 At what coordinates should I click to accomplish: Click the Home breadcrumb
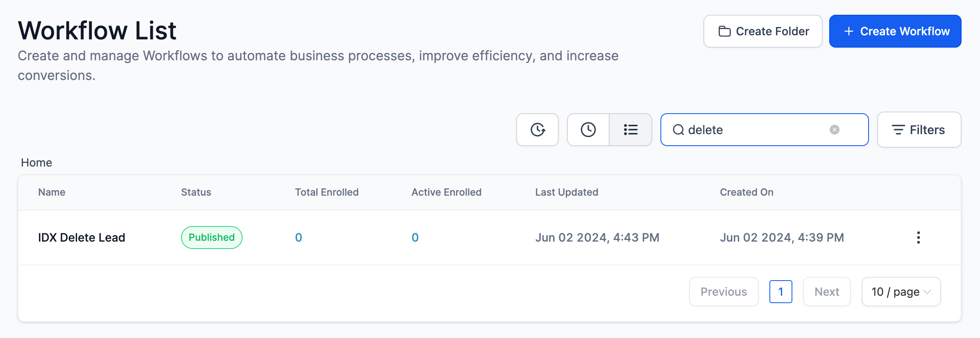pyautogui.click(x=36, y=162)
